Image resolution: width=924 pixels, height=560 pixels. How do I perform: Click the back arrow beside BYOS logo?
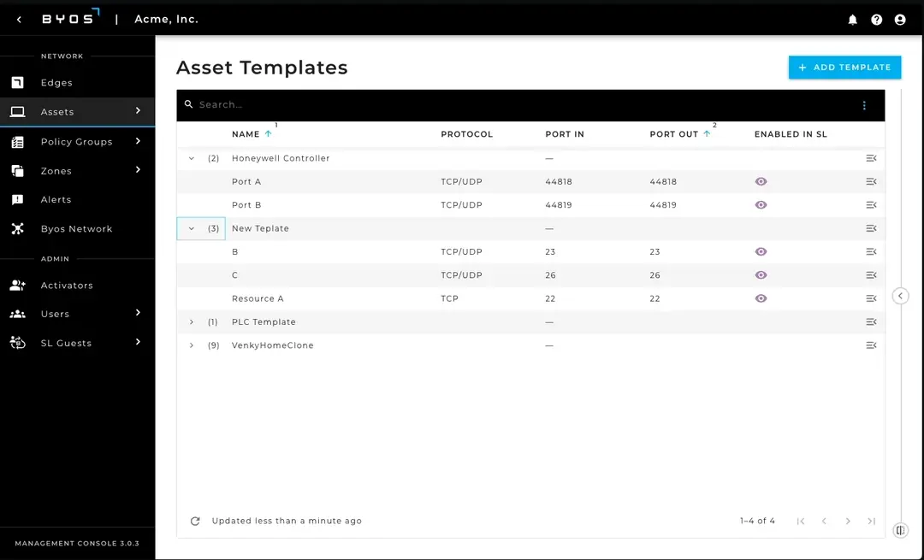pos(19,20)
